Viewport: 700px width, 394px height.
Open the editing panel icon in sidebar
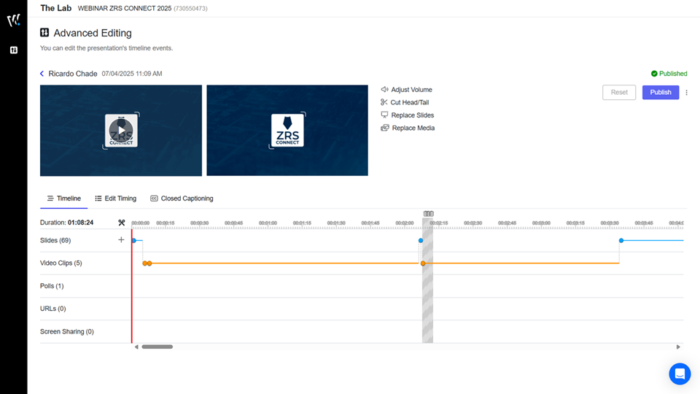click(14, 50)
